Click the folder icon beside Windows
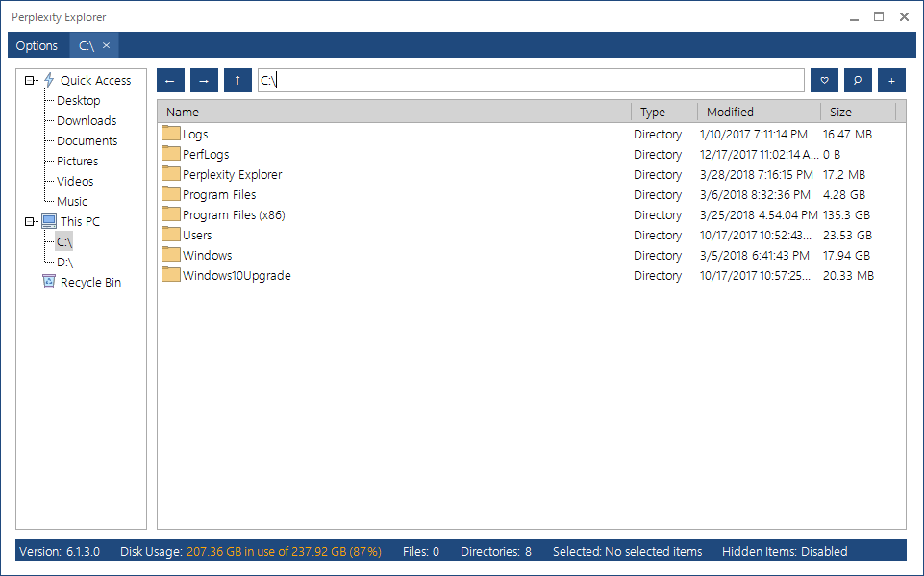 (x=171, y=254)
